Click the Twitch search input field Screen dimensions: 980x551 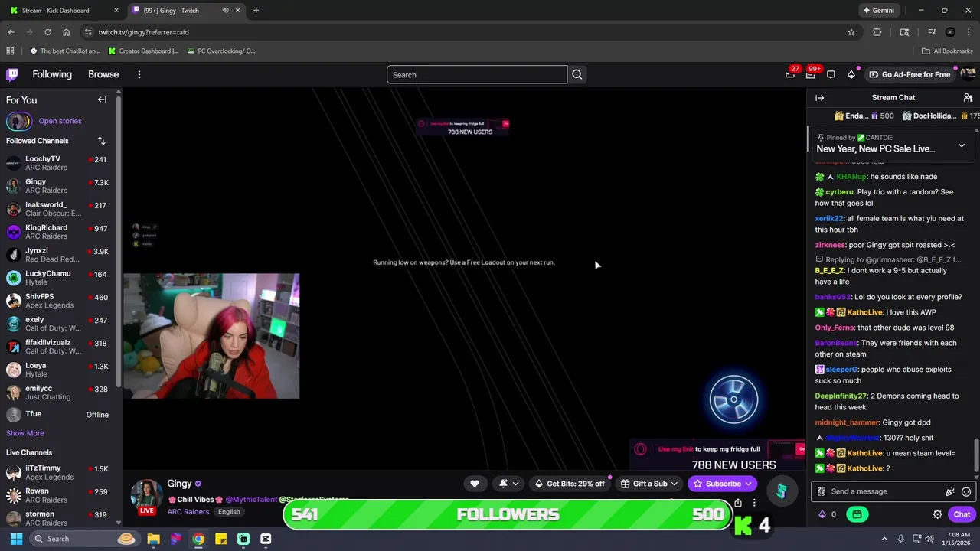click(x=477, y=74)
